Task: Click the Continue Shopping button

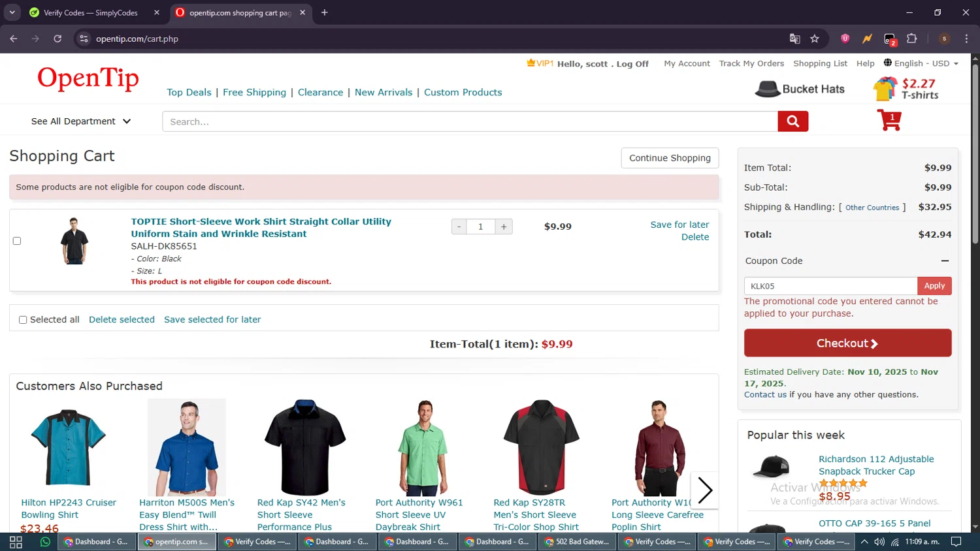Action: (x=670, y=158)
